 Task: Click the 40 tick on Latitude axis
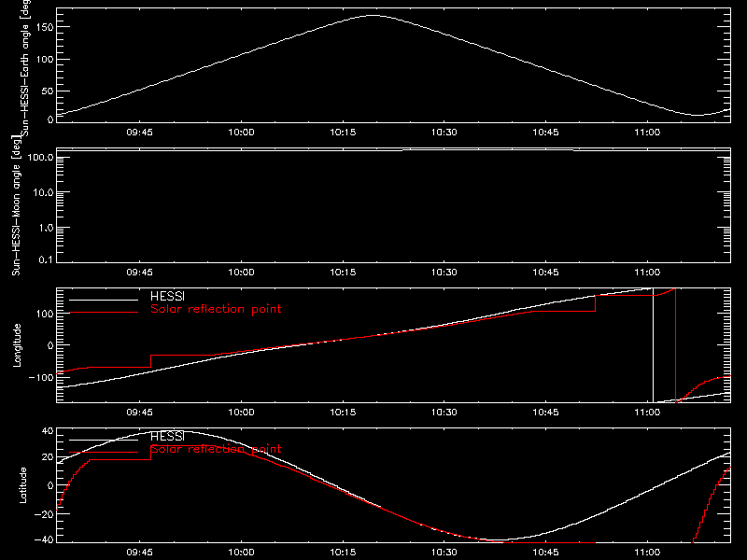tap(48, 431)
